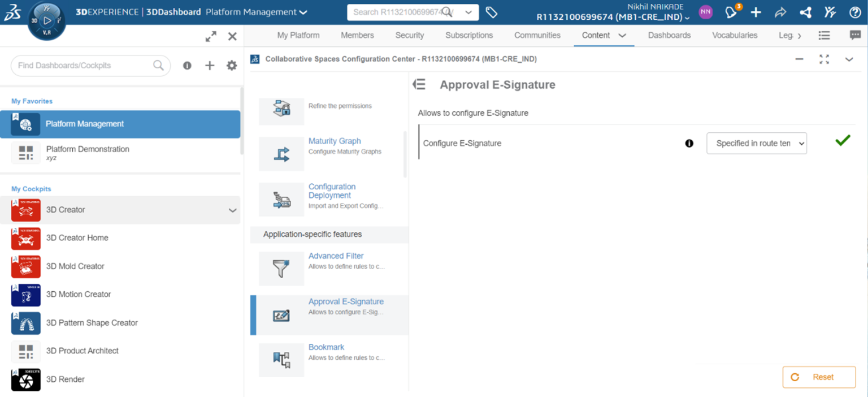868x397 pixels.
Task: Select the Maturity Graph feature icon
Action: [x=281, y=154]
